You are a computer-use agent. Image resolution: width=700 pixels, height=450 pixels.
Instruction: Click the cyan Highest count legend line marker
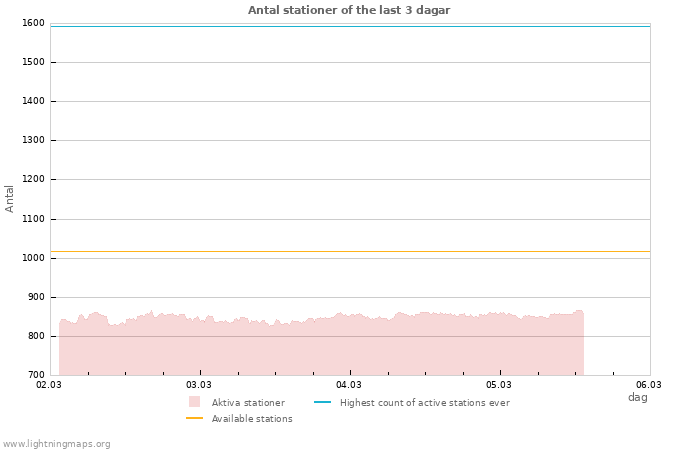pyautogui.click(x=322, y=402)
